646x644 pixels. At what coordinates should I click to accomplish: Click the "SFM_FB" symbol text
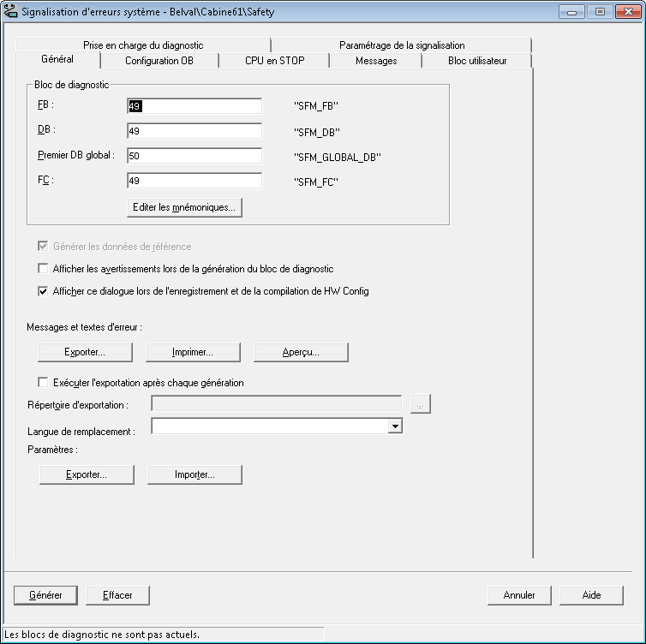[316, 106]
